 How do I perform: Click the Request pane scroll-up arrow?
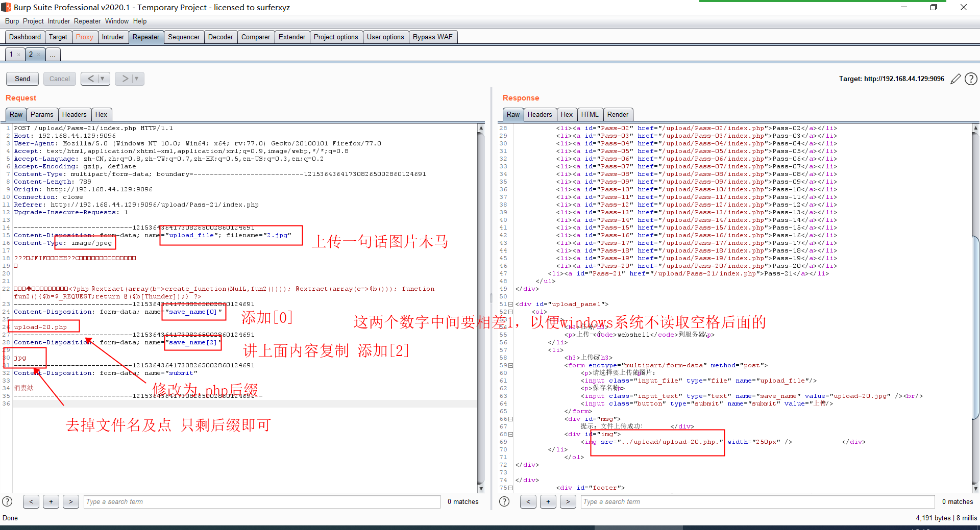click(481, 128)
